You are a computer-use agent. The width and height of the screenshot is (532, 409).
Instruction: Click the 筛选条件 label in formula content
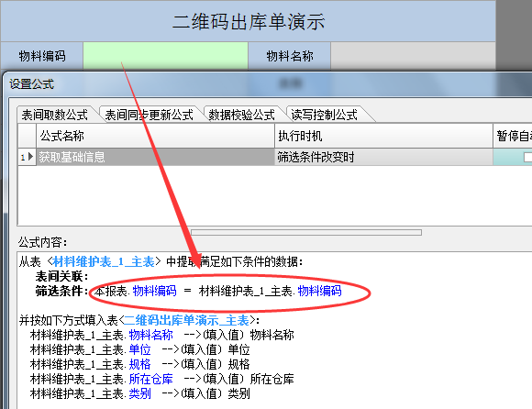[x=61, y=291]
